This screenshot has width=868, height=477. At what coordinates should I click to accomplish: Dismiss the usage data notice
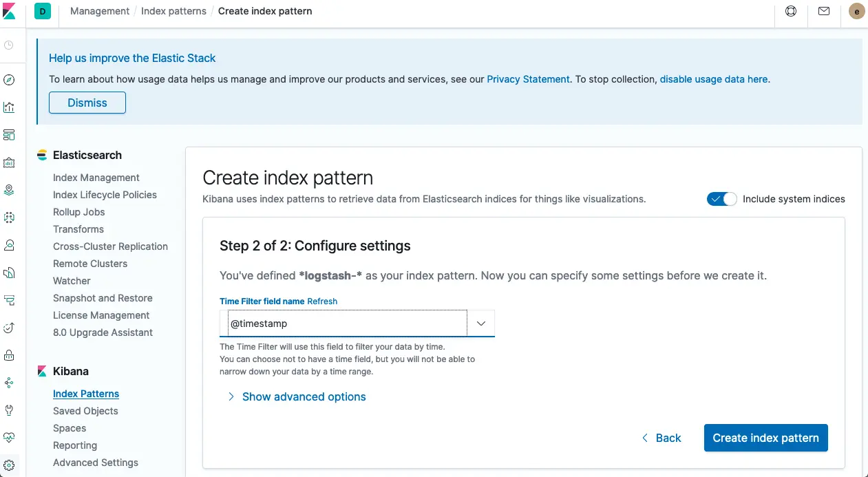click(87, 103)
